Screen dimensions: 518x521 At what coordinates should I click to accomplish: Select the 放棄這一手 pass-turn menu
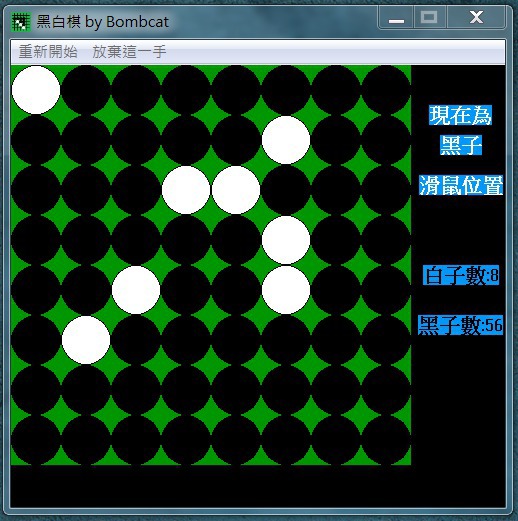click(x=129, y=52)
